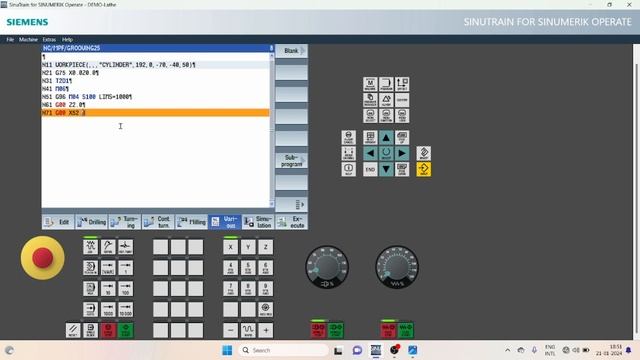Click the Insert key above Input

424,153
